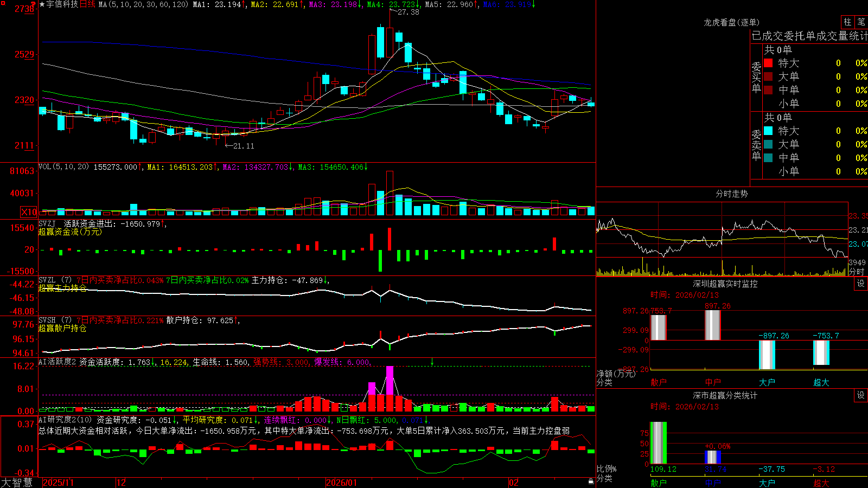Click AI活跃度2 indicator label

coord(57,362)
